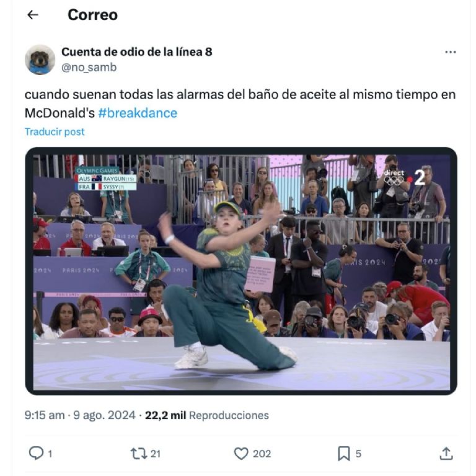Open the dog profile avatar

click(40, 59)
